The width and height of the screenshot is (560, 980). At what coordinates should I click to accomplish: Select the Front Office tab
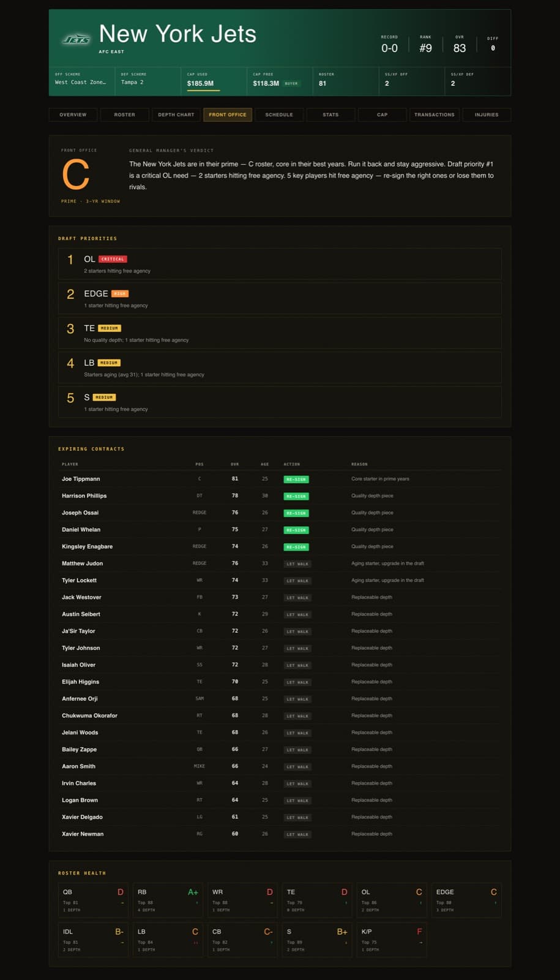228,115
